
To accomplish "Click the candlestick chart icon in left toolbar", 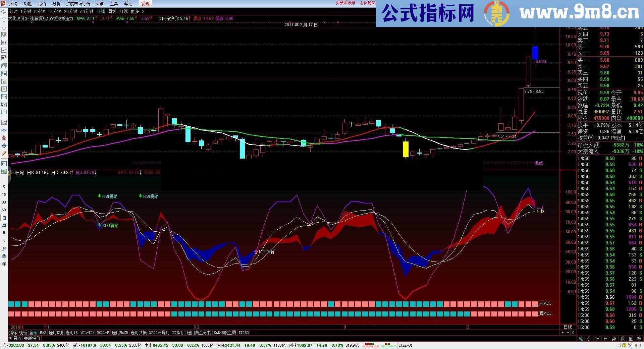I will [4, 57].
